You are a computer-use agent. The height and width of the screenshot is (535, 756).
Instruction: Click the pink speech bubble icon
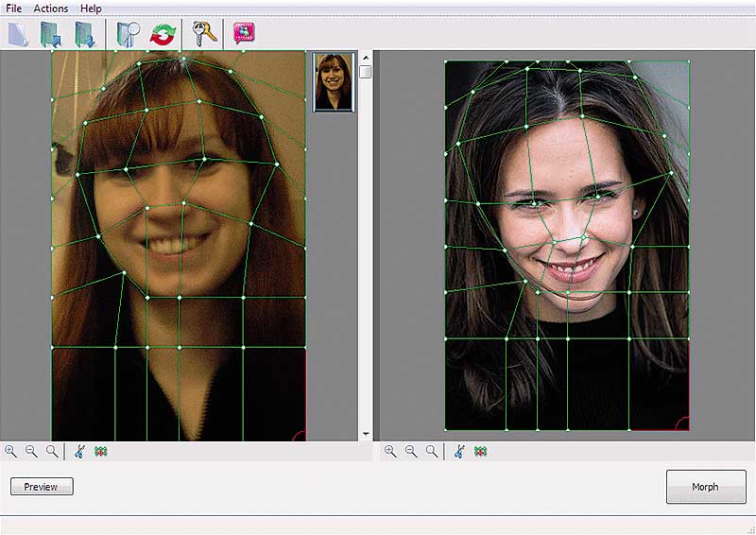click(244, 33)
